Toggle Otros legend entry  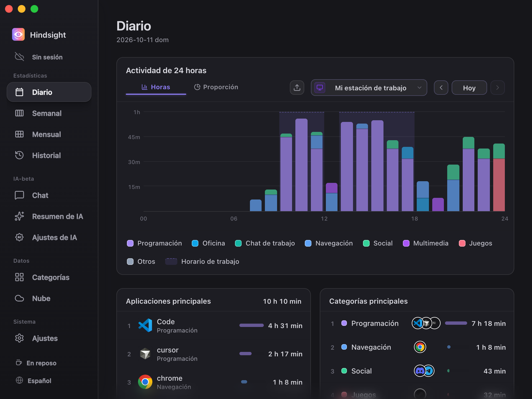click(x=141, y=261)
